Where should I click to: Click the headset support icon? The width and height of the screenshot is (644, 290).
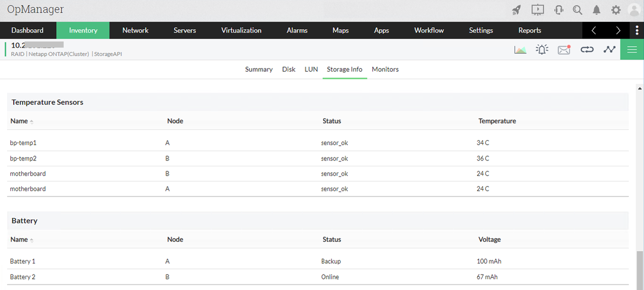pyautogui.click(x=559, y=10)
